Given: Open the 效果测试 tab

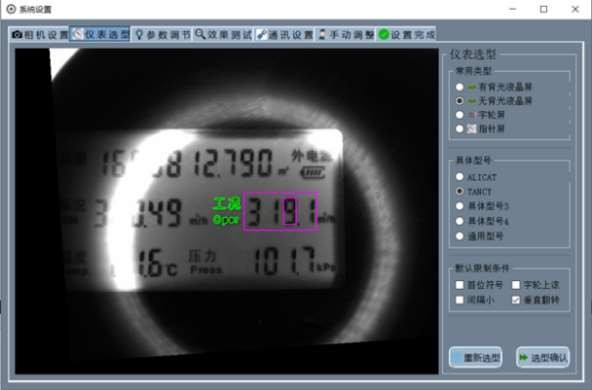Looking at the screenshot, I should point(223,34).
